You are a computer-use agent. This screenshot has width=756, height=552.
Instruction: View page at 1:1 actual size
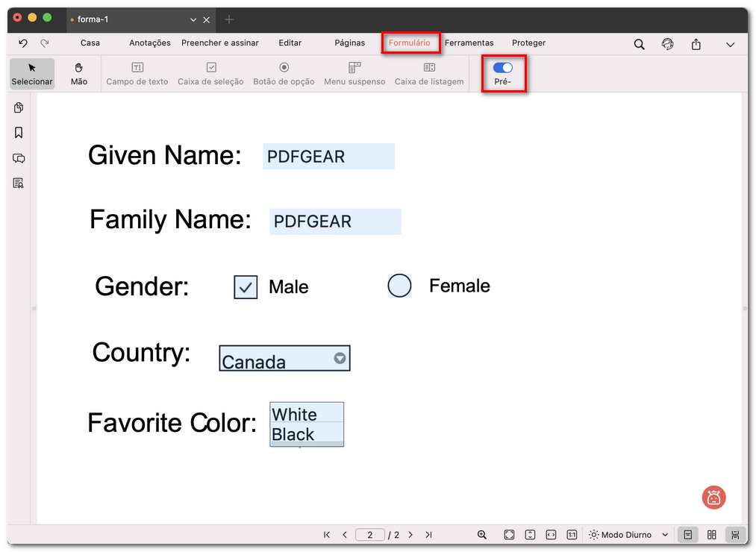[x=571, y=535]
